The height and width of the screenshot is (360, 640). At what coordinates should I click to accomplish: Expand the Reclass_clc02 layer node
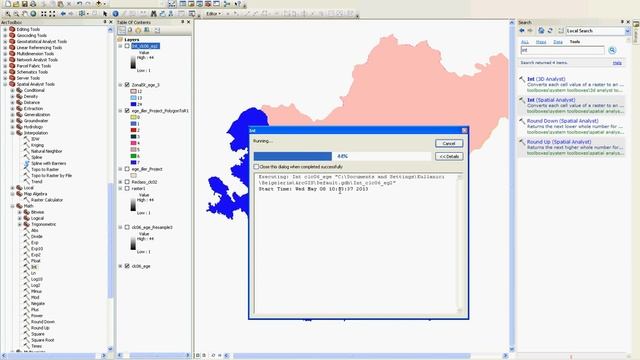(120, 182)
